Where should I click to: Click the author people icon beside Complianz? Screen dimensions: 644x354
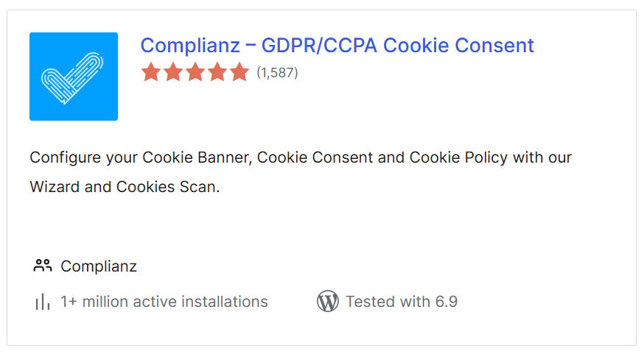[x=43, y=266]
